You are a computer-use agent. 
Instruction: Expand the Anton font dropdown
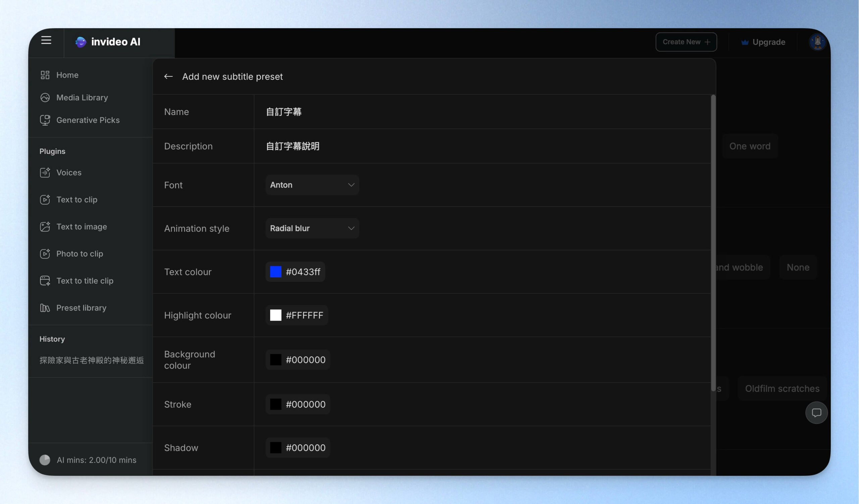(312, 185)
